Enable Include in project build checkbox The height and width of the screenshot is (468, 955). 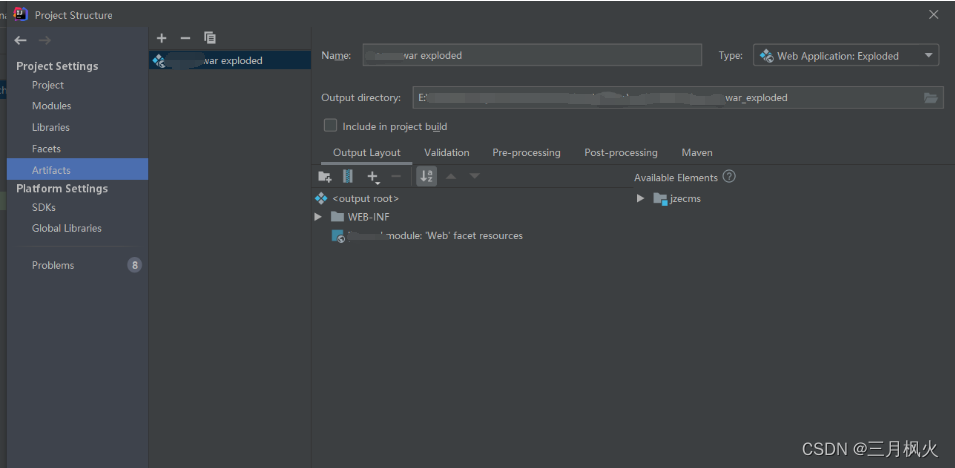(330, 126)
